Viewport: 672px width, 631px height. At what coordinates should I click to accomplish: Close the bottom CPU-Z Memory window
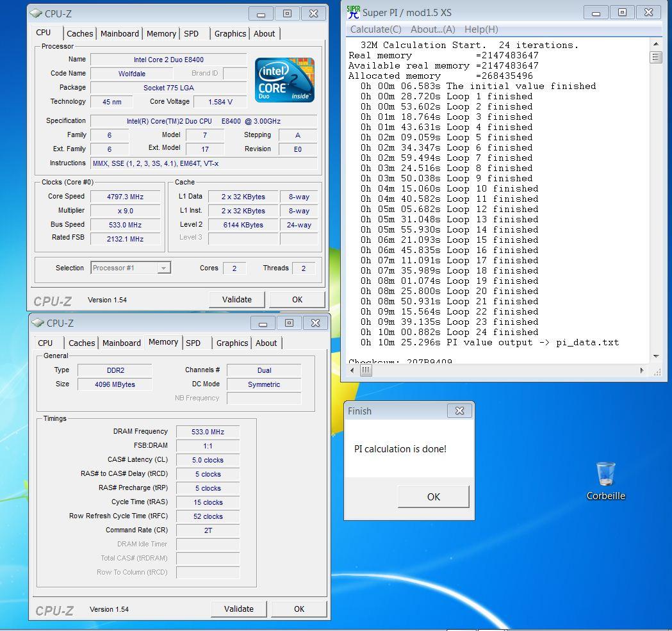(315, 323)
